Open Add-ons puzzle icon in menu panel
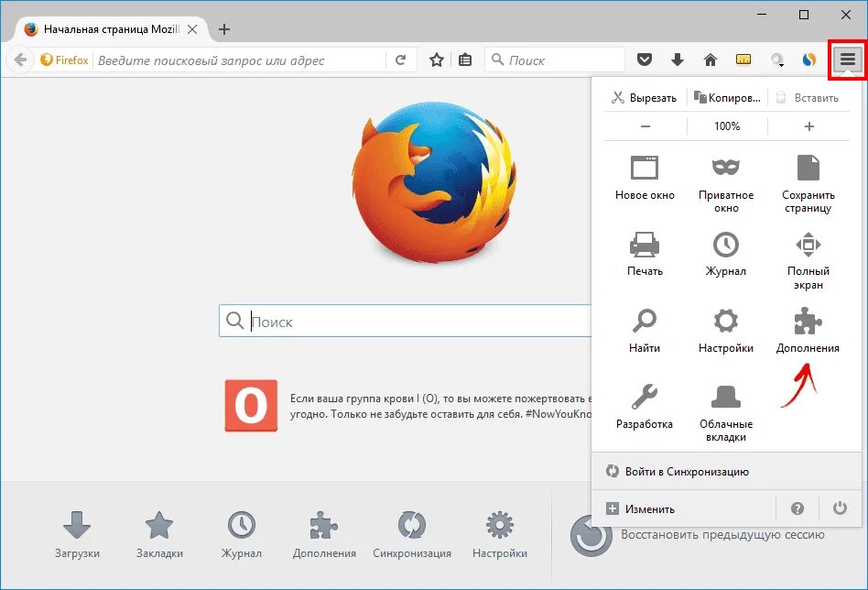Image resolution: width=868 pixels, height=590 pixels. [808, 331]
